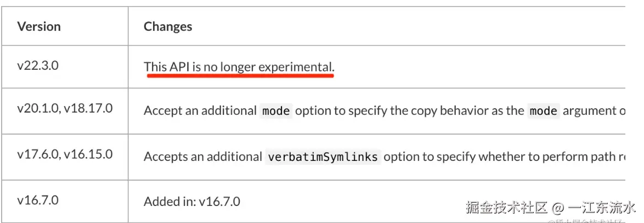Select the v20.1.0, v18.17.0 version cell
This screenshot has height=223, width=644.
[65, 108]
